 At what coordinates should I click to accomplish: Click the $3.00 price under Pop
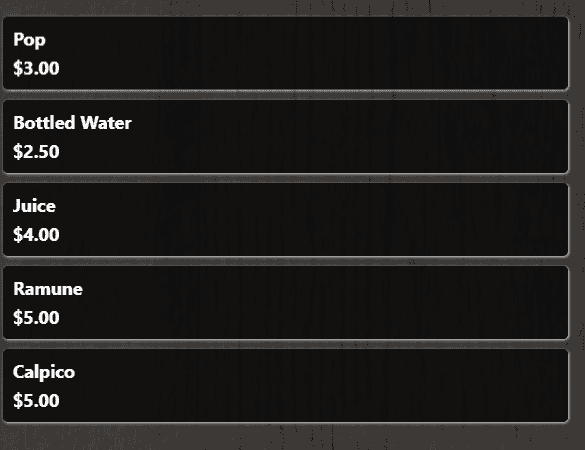coord(36,68)
